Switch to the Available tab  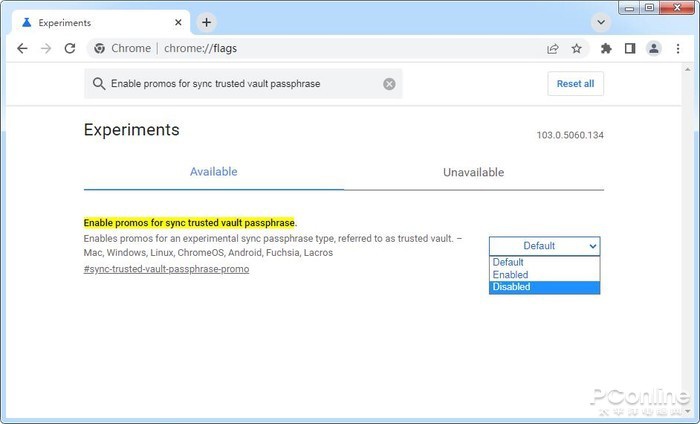[x=213, y=172]
